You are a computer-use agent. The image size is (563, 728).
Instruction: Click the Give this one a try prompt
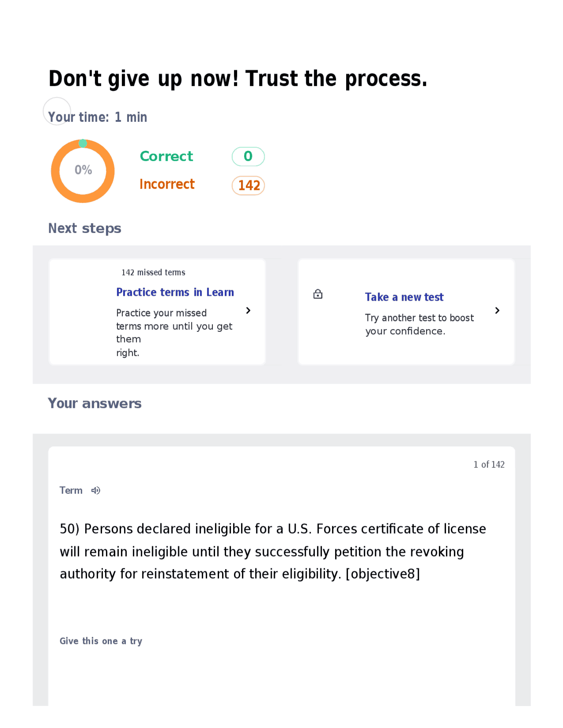[101, 641]
